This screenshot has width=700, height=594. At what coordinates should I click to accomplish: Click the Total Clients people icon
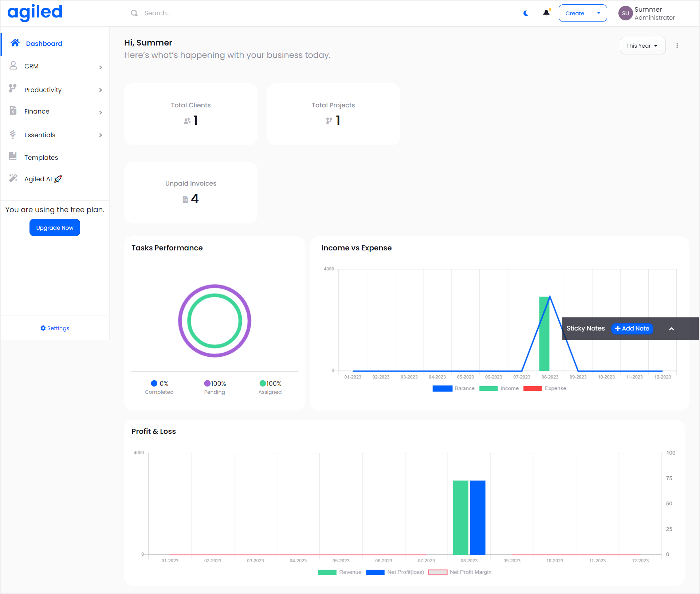[187, 121]
